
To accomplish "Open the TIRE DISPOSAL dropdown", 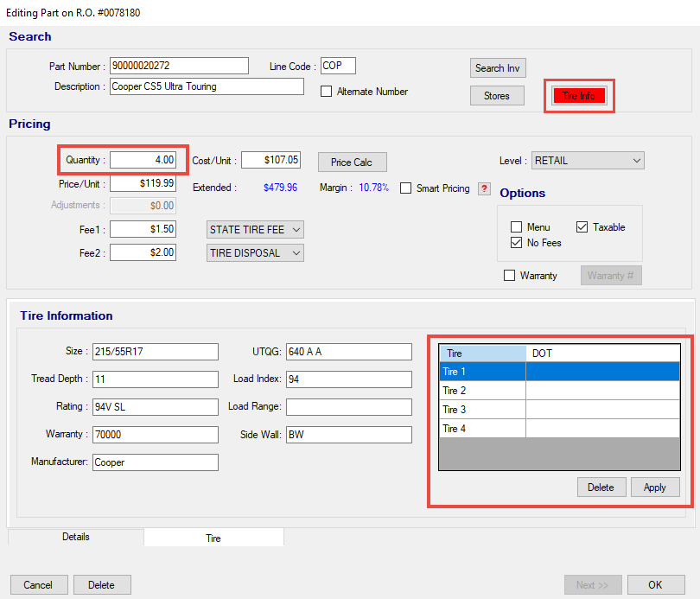I will tap(255, 253).
